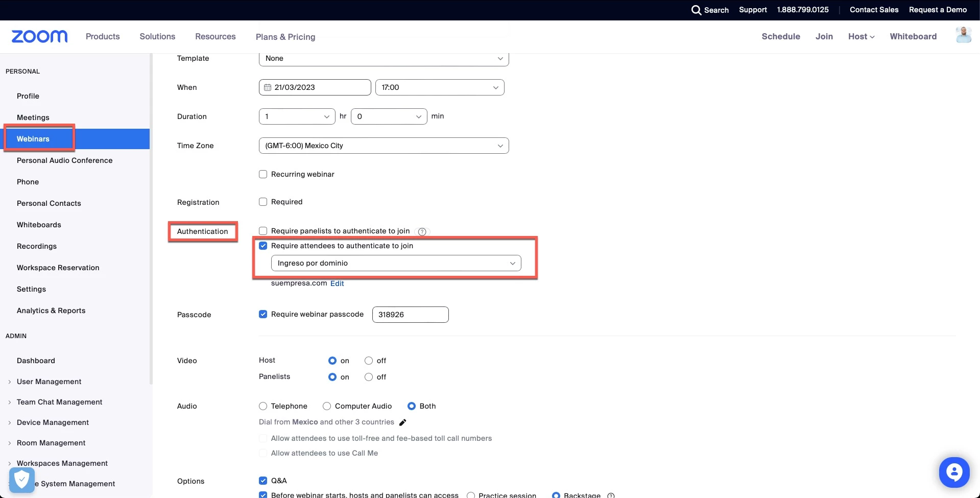Open Dashboard in admin sidebar
Image resolution: width=980 pixels, height=498 pixels.
pos(36,361)
